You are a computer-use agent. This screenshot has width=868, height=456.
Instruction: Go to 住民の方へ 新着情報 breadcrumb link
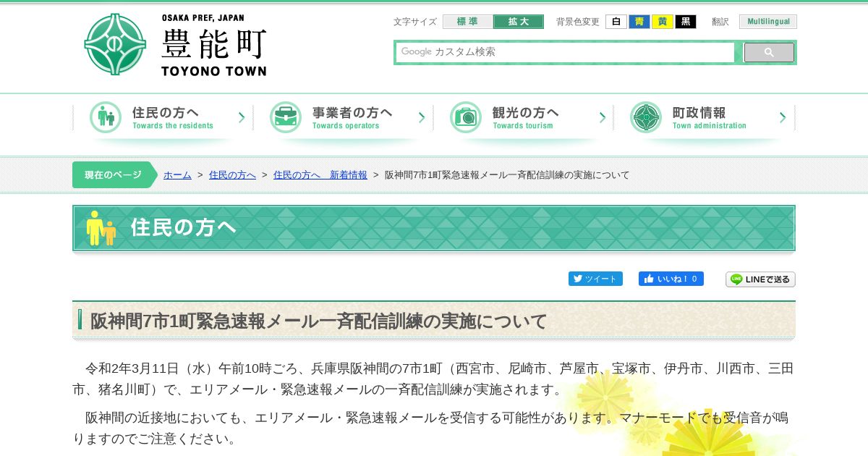(x=320, y=174)
